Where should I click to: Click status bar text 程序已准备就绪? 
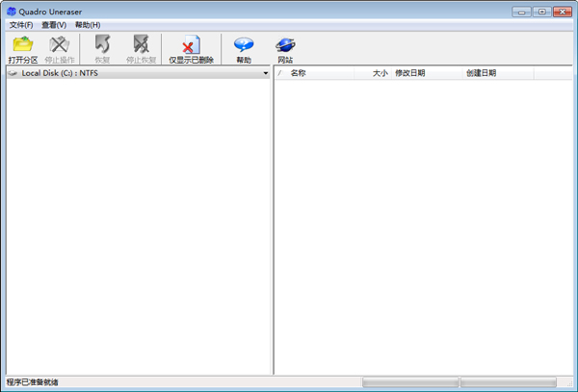[x=33, y=382]
